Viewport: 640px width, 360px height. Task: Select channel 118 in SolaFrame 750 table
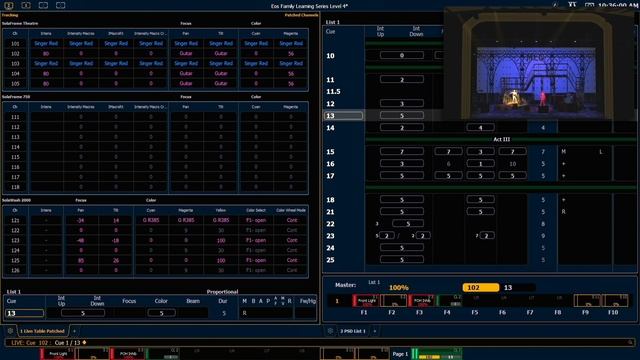(15, 187)
